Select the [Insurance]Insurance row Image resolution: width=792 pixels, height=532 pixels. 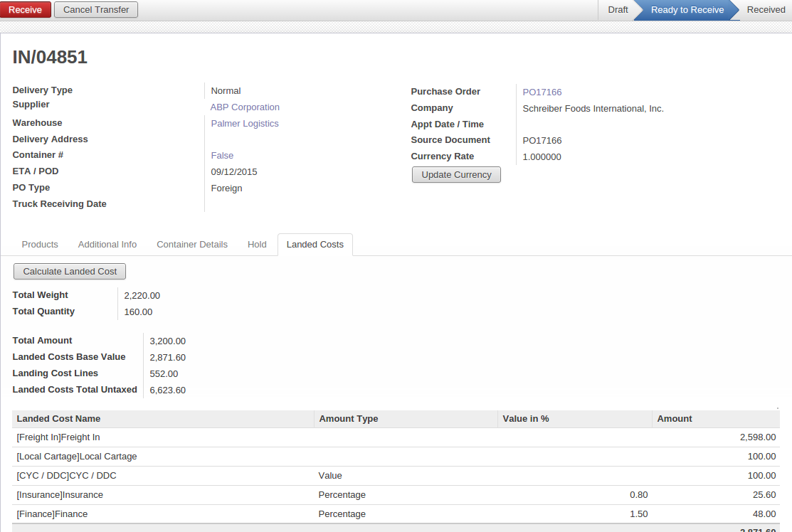[396, 495]
